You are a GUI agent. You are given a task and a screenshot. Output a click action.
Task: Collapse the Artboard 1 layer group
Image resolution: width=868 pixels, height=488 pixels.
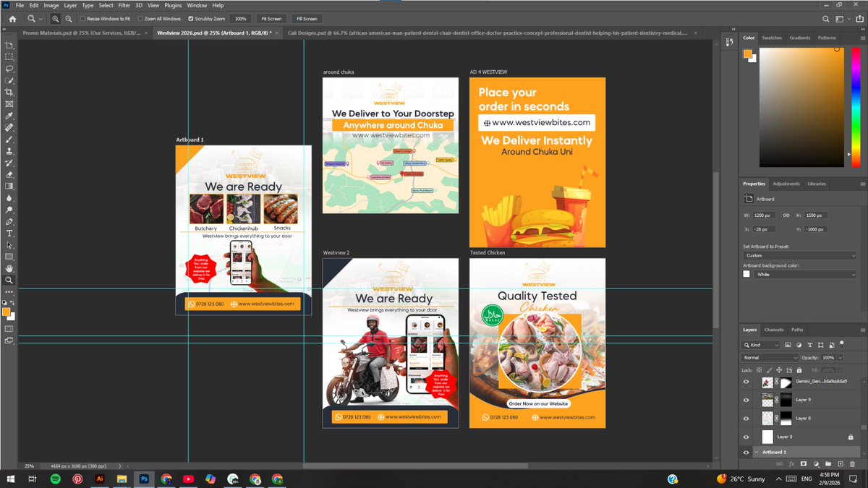[x=757, y=452]
